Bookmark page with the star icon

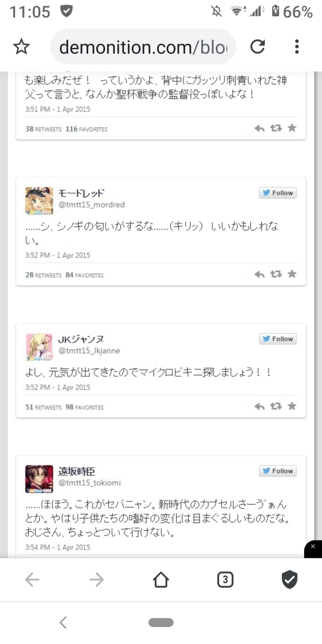[x=21, y=46]
